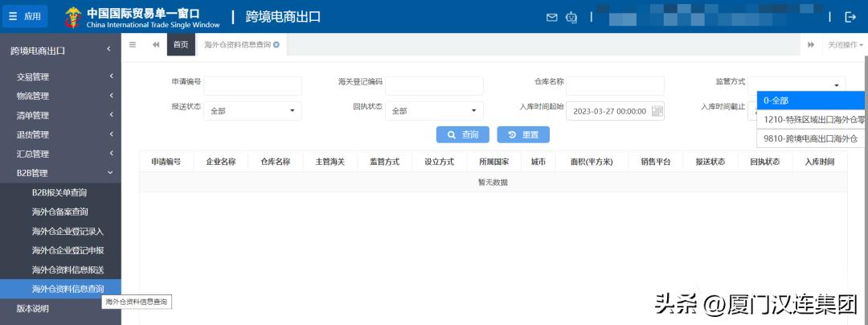Click the table's 报送状态 column header
The image size is (868, 325).
coord(710,162)
